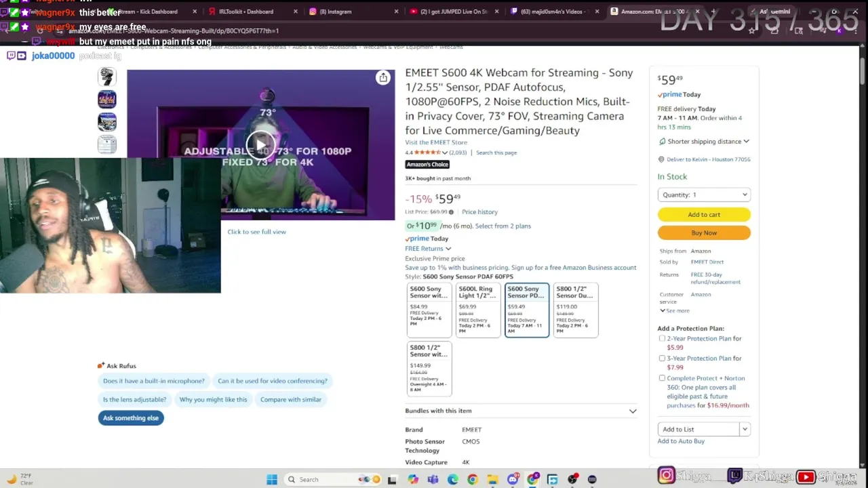Ask Rufus: Is the lens adjustable
The width and height of the screenshot is (868, 488).
[134, 399]
